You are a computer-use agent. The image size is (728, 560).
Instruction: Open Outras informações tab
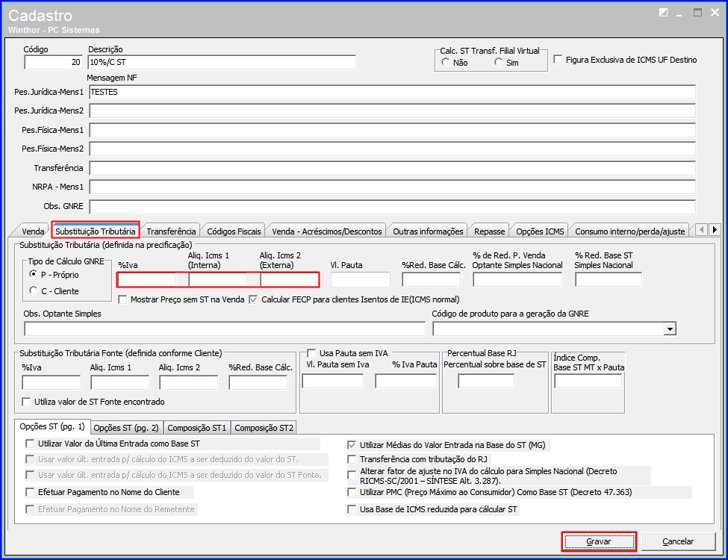pos(428,231)
